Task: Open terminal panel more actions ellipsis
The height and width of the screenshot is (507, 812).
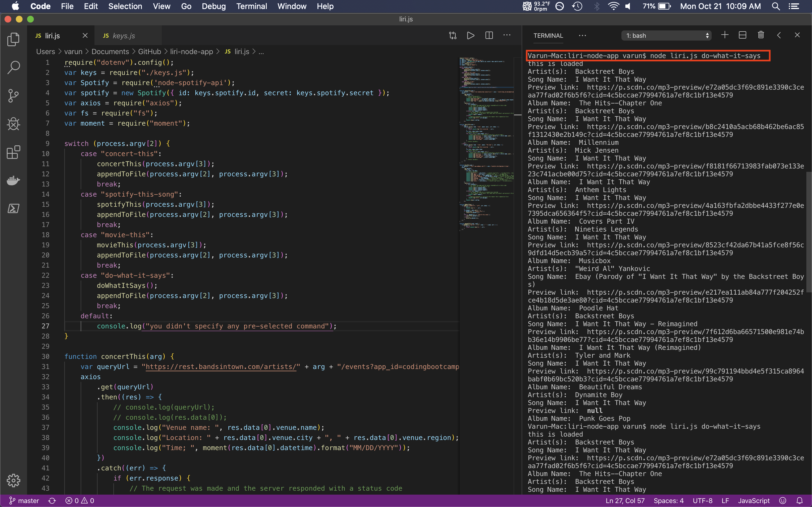Action: click(x=582, y=35)
